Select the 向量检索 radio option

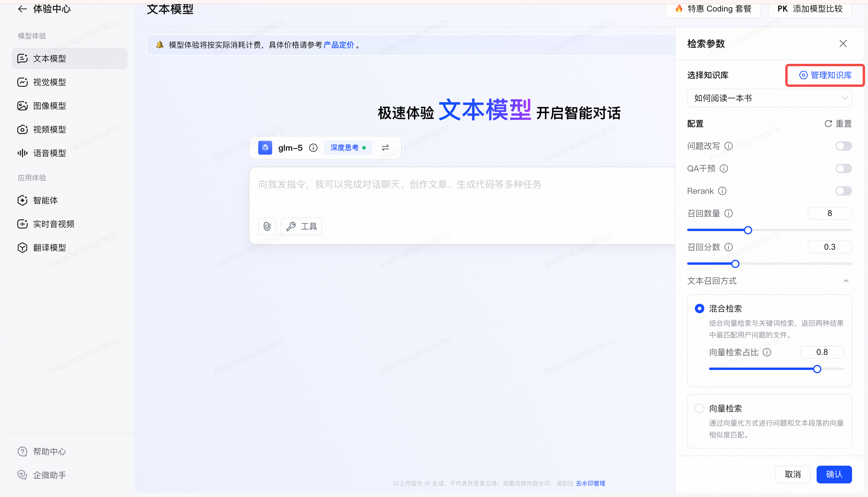coord(699,408)
